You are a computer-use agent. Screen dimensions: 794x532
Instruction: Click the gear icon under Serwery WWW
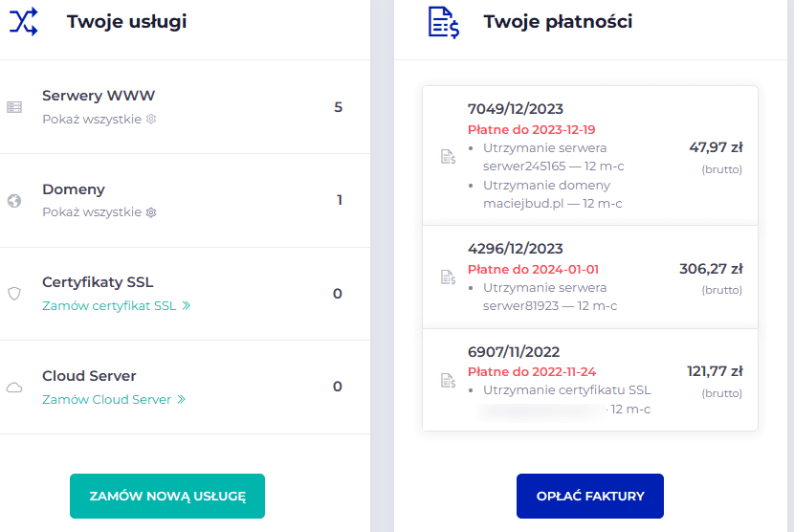151,119
